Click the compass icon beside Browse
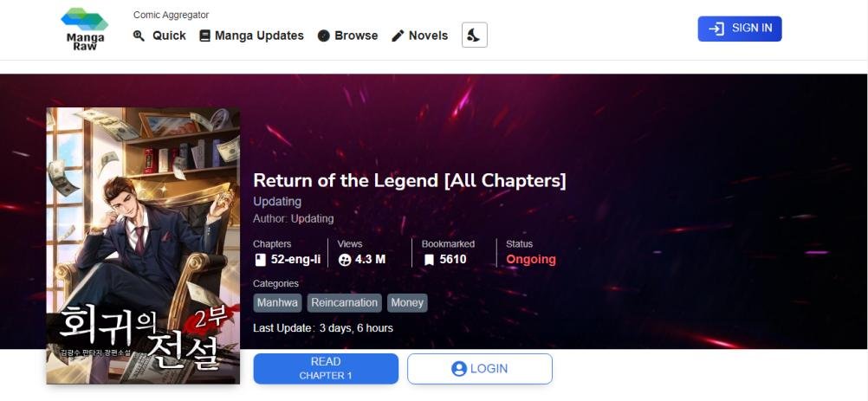The image size is (868, 401). (324, 36)
